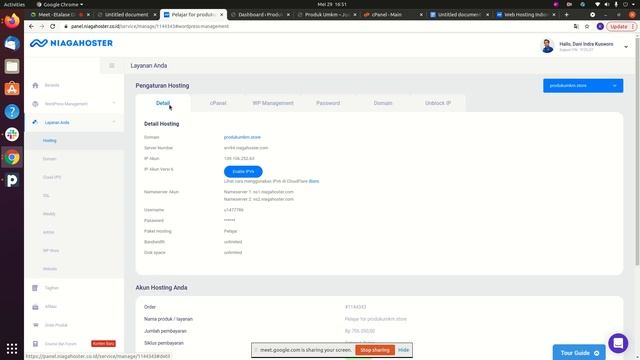Viewport: 640px width, 360px height.
Task: Click the Beranda home icon in the sidebar
Action: tap(35, 85)
